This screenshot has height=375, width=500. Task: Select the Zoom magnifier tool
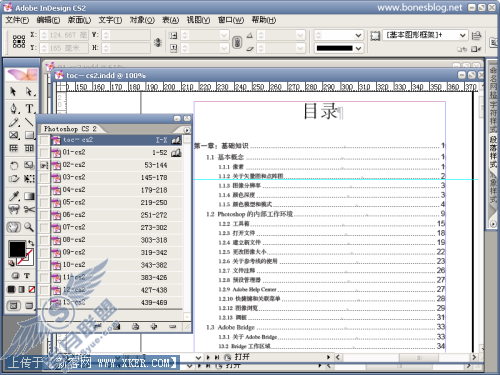click(x=29, y=227)
